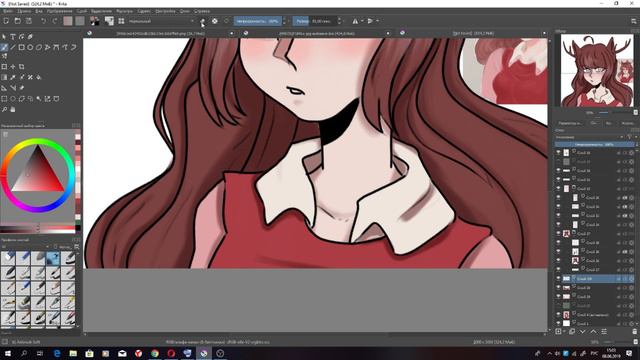640x360 pixels.
Task: Adjust the brush size slider in toolbar
Action: (x=315, y=21)
